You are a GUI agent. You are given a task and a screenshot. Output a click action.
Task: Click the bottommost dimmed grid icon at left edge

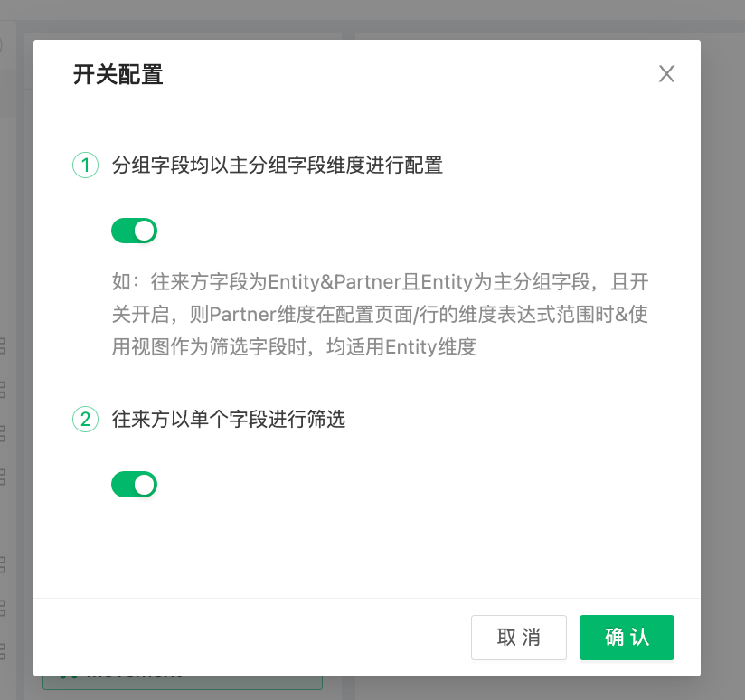click(2, 651)
